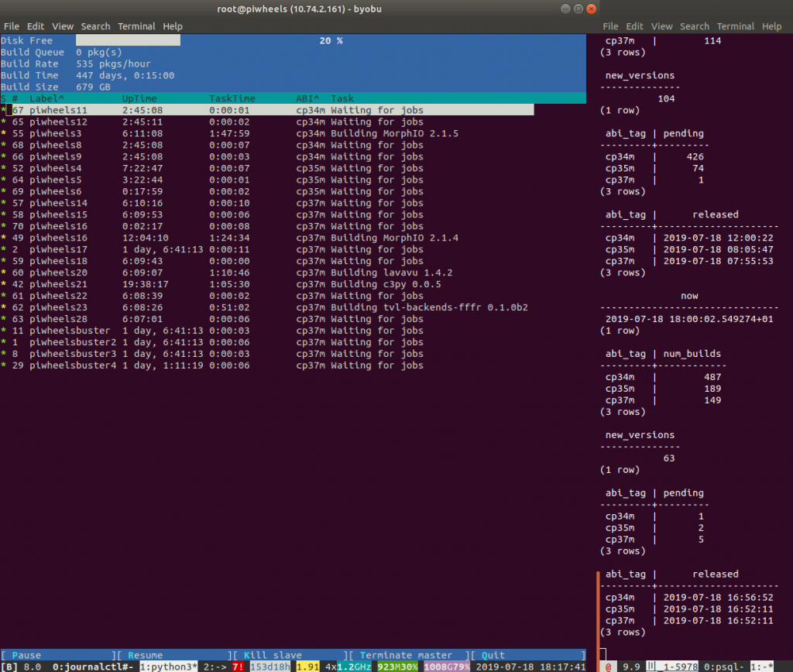Click the Disk Free progress bar

tap(331, 40)
